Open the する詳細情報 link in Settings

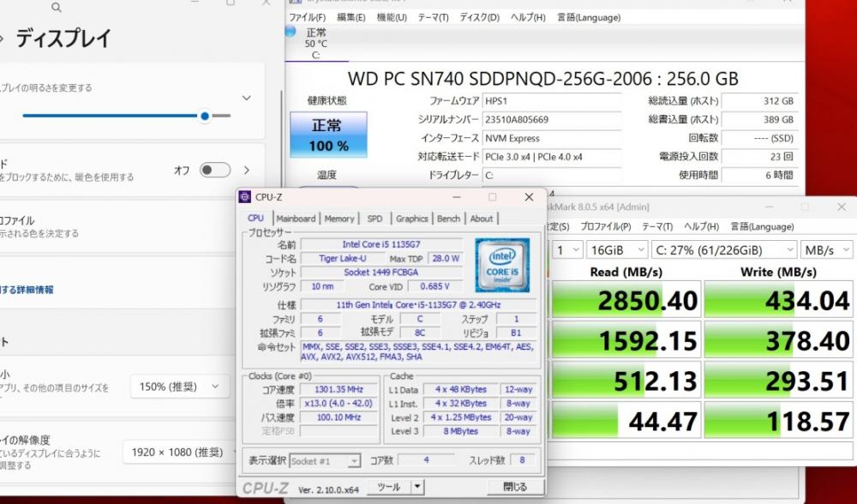click(x=27, y=290)
